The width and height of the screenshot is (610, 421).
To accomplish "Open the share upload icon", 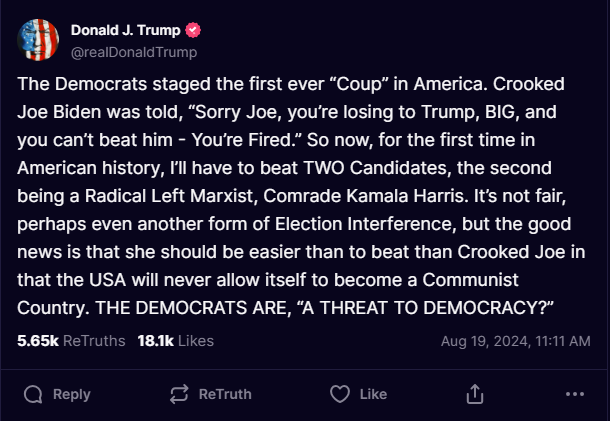I will (x=475, y=394).
